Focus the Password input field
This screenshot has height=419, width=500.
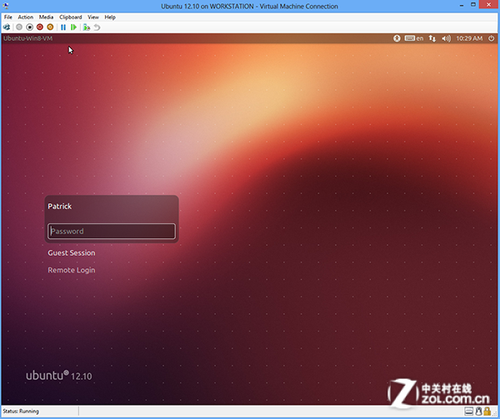click(x=112, y=231)
